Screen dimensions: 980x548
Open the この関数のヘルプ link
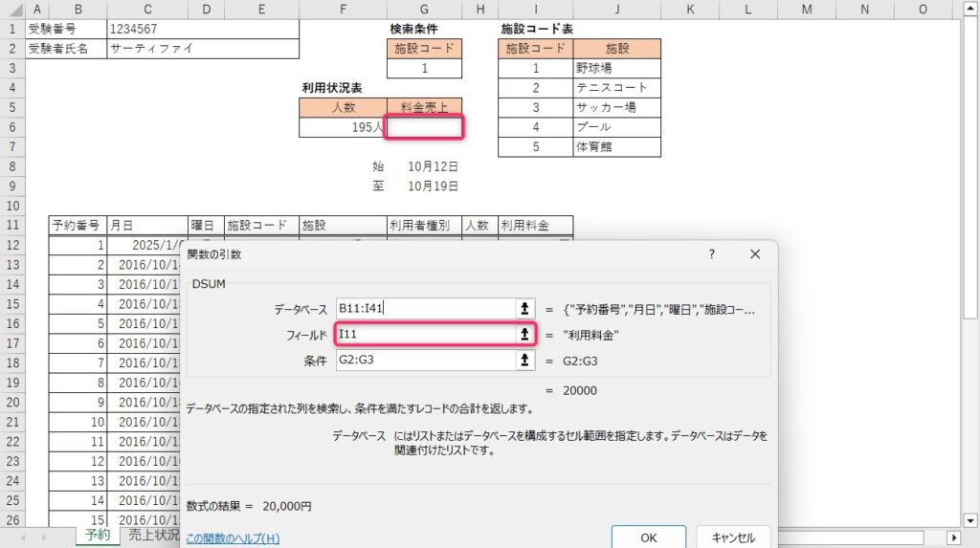click(x=233, y=538)
